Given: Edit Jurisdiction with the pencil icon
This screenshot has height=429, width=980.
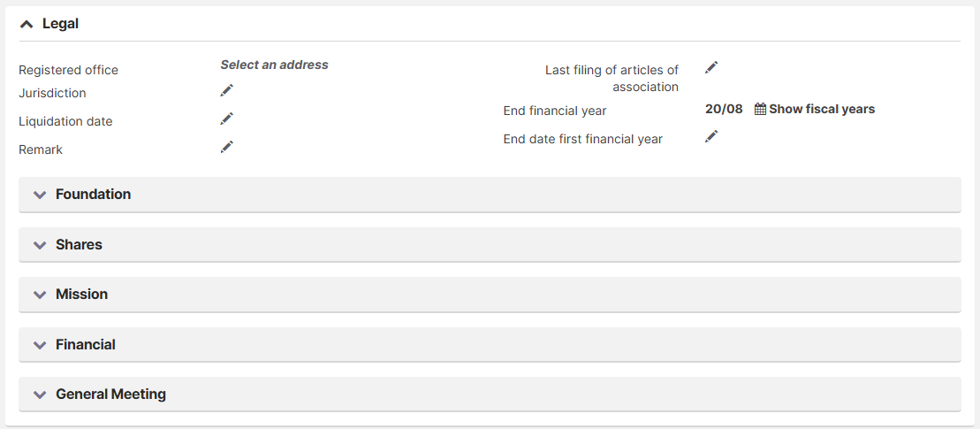Looking at the screenshot, I should click(226, 91).
